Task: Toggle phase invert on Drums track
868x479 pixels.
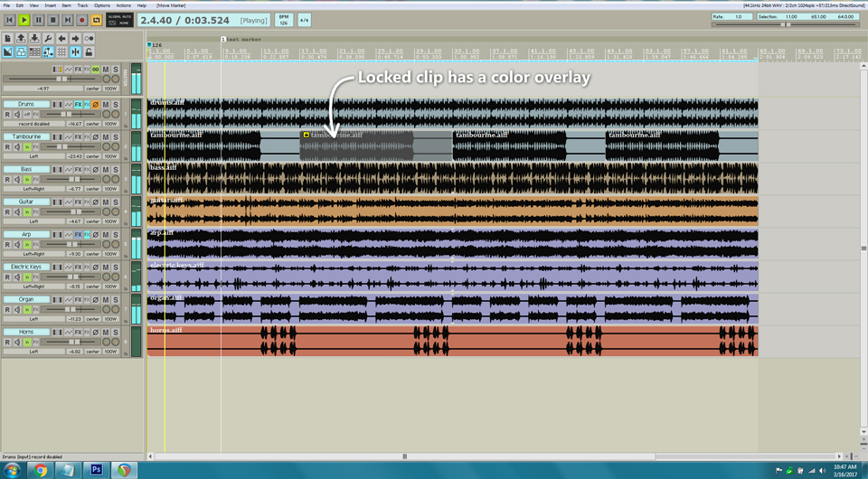Action: click(x=95, y=105)
